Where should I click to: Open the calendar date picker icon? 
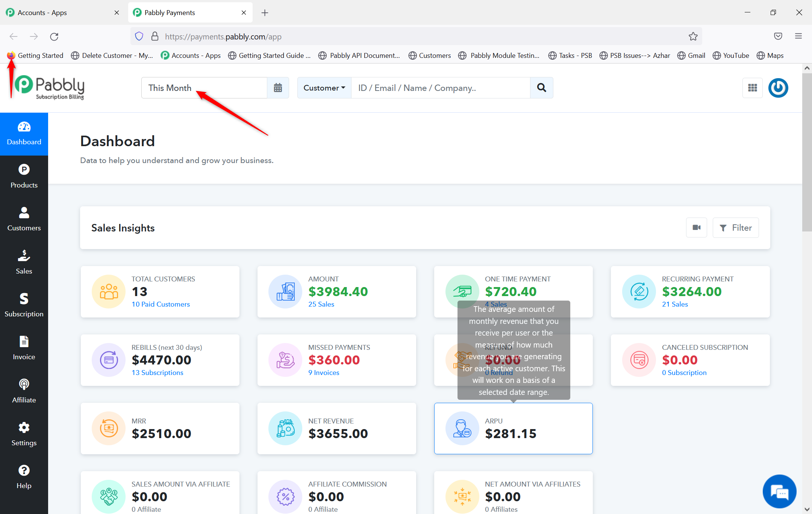tap(278, 88)
